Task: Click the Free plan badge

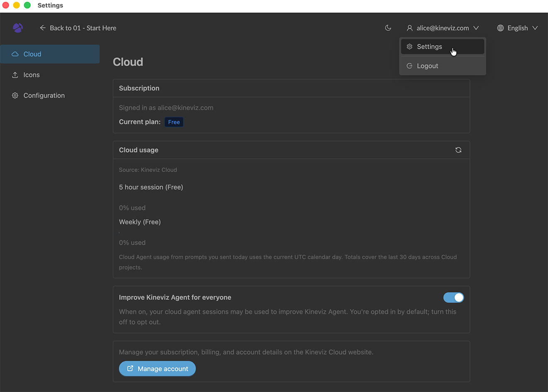Action: [x=174, y=122]
